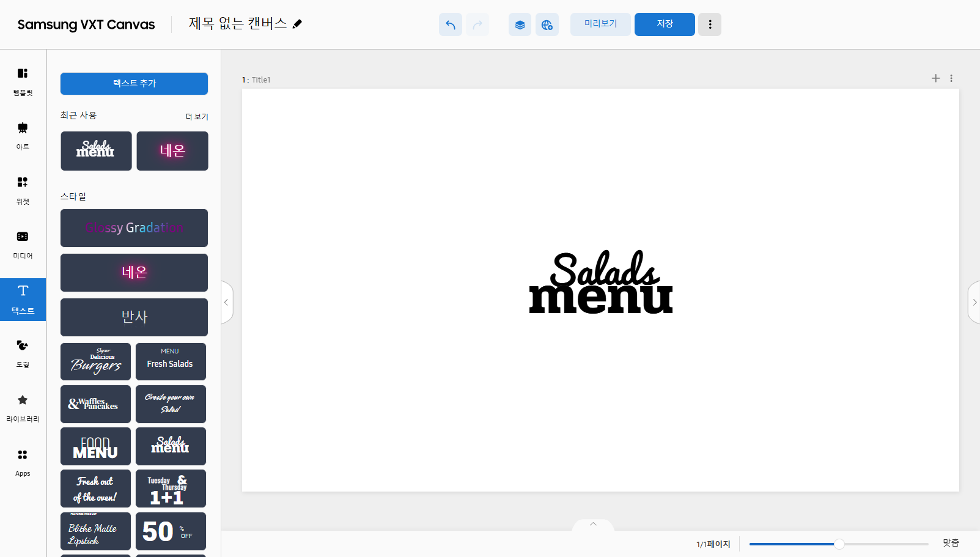Image resolution: width=980 pixels, height=557 pixels.
Task: Pick the Tuesday & Thursday 1+1 template
Action: click(171, 489)
